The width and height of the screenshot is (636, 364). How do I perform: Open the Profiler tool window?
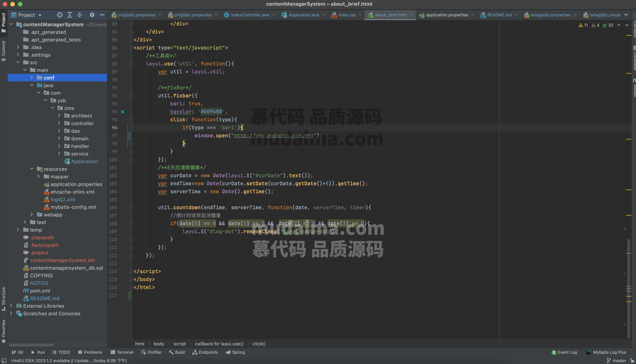(x=151, y=352)
